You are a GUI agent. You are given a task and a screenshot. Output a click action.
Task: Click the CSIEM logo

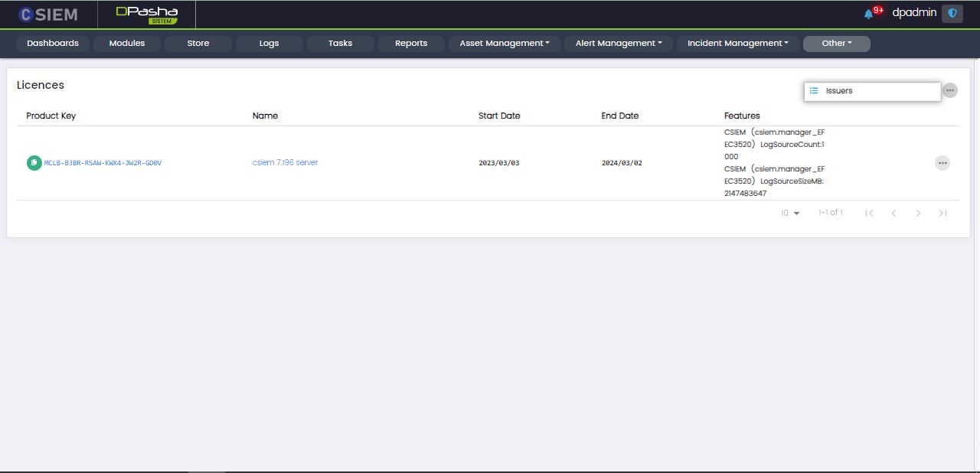click(x=47, y=14)
